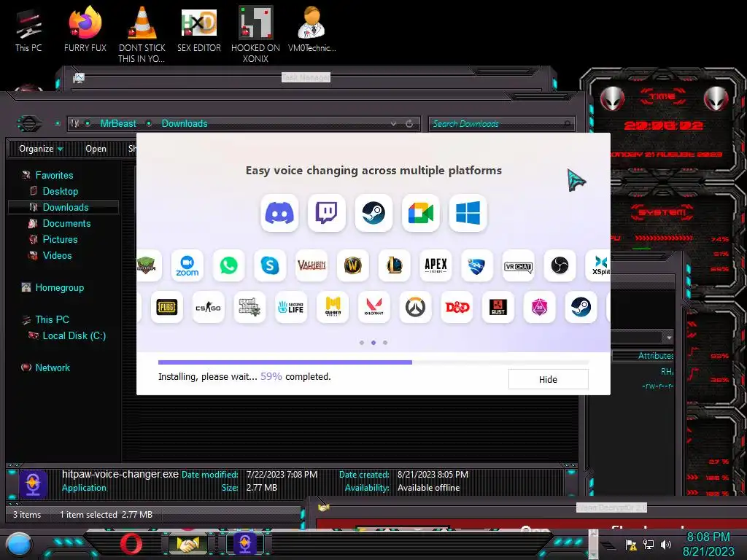Screen dimensions: 747x560
Task: Open the VLC cone desktop shortcut
Action: (142, 34)
